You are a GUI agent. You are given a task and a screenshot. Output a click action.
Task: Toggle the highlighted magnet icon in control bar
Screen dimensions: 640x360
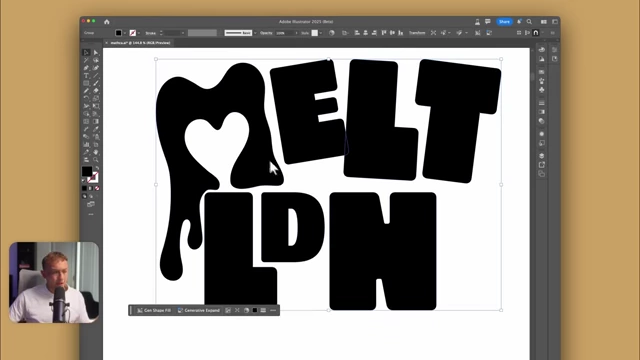[x=536, y=33]
